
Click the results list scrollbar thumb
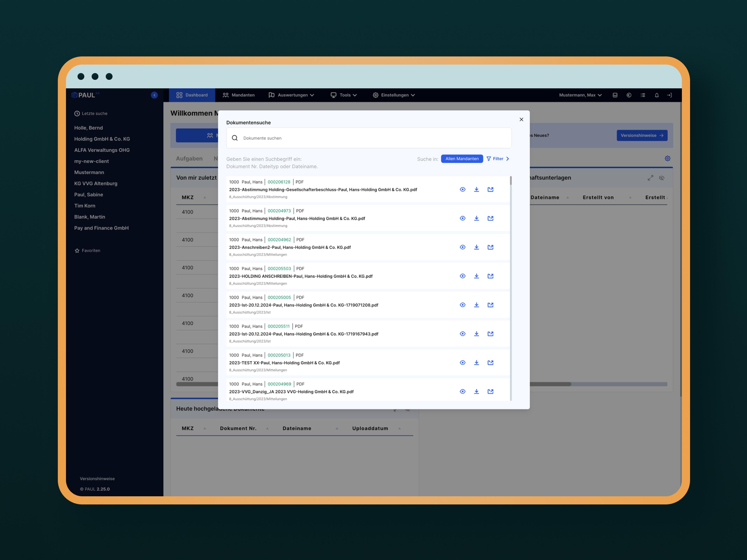click(511, 181)
